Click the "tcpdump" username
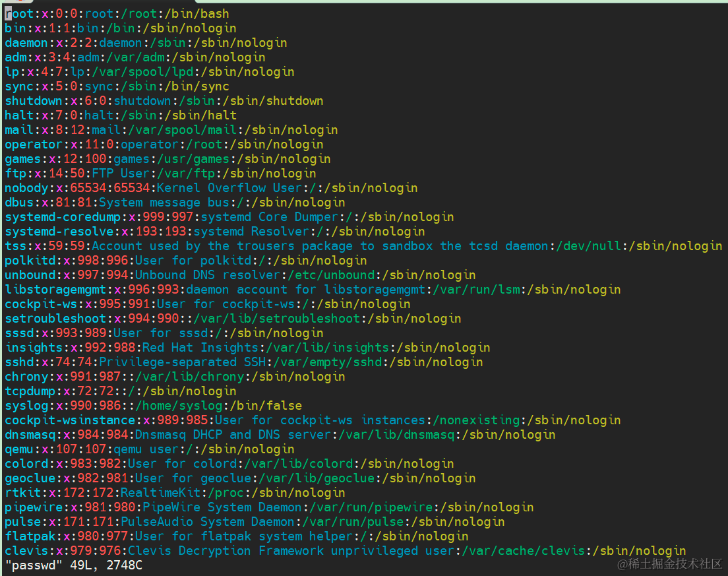 pos(30,391)
